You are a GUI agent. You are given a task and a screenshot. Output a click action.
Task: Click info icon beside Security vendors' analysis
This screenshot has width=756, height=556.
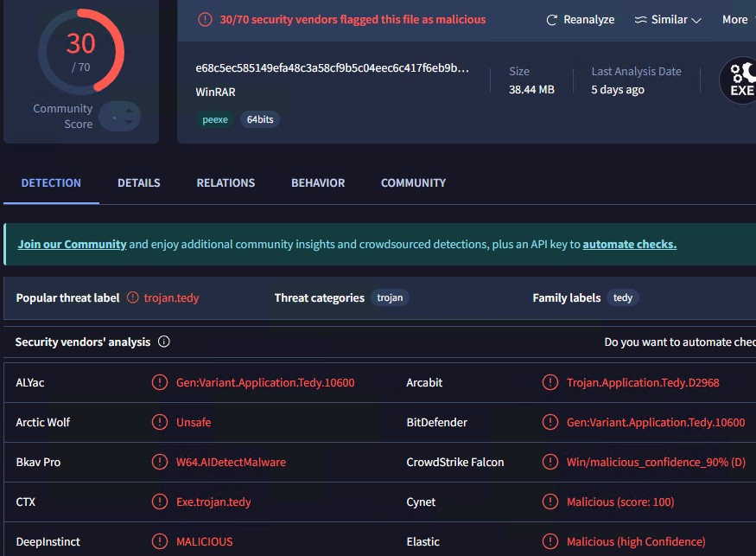(x=164, y=342)
